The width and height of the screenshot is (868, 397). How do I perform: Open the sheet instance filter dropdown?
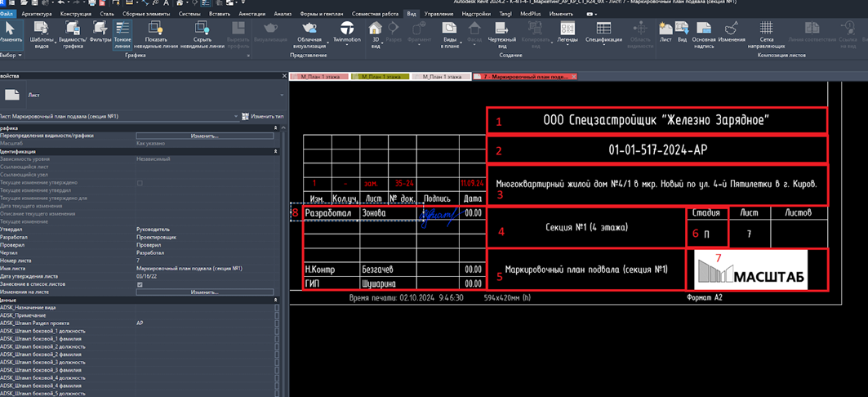point(236,116)
